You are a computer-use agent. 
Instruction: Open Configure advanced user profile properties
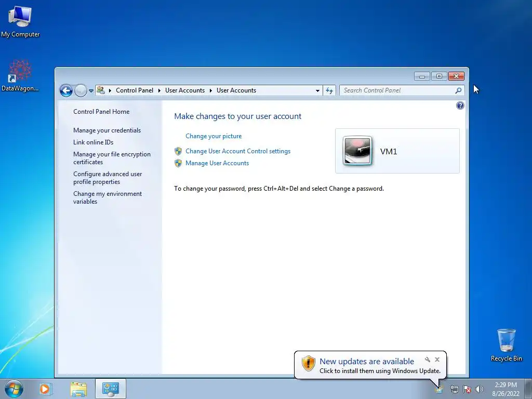coord(108,178)
